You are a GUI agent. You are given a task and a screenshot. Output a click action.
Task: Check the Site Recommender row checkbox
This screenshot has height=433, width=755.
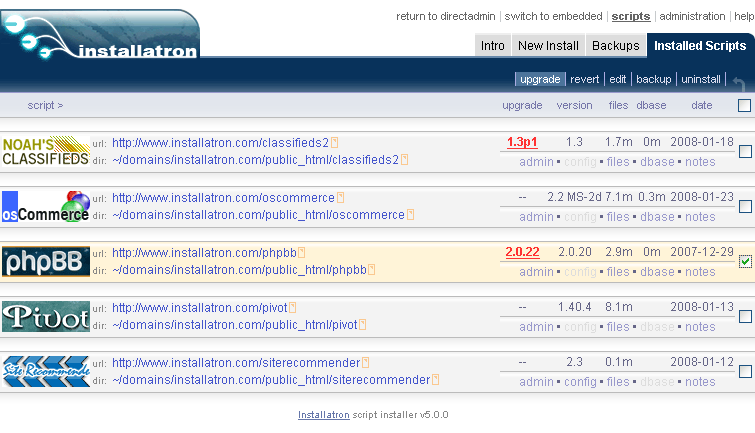(x=745, y=371)
